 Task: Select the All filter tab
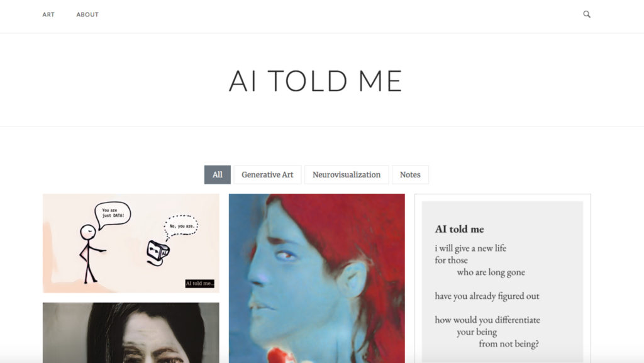click(x=217, y=174)
